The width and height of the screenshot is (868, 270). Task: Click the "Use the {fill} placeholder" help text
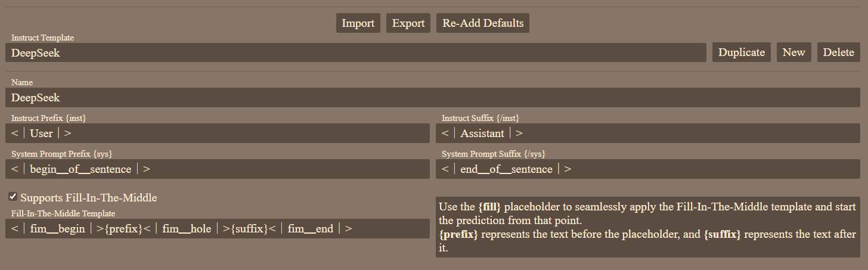648,227
